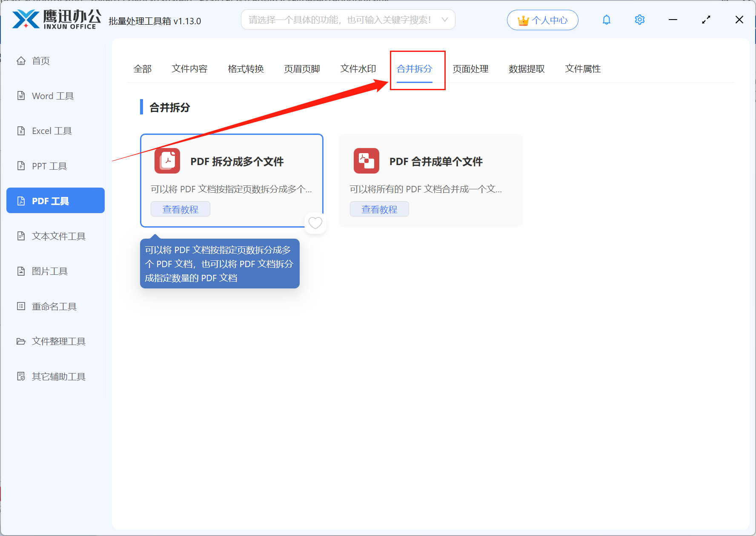This screenshot has width=756, height=536.
Task: Switch to the 数据提取 tab
Action: click(x=527, y=69)
